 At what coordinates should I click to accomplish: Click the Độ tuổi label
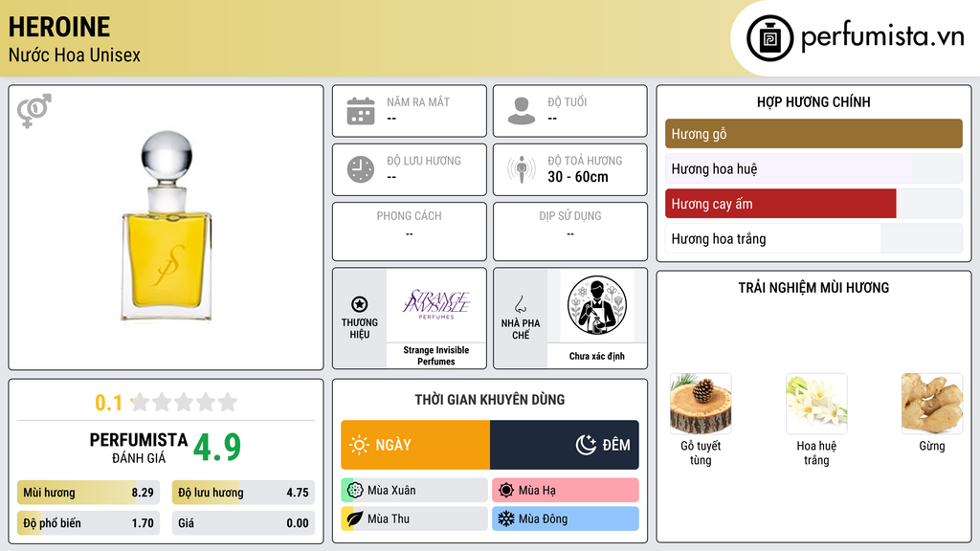coord(568,101)
